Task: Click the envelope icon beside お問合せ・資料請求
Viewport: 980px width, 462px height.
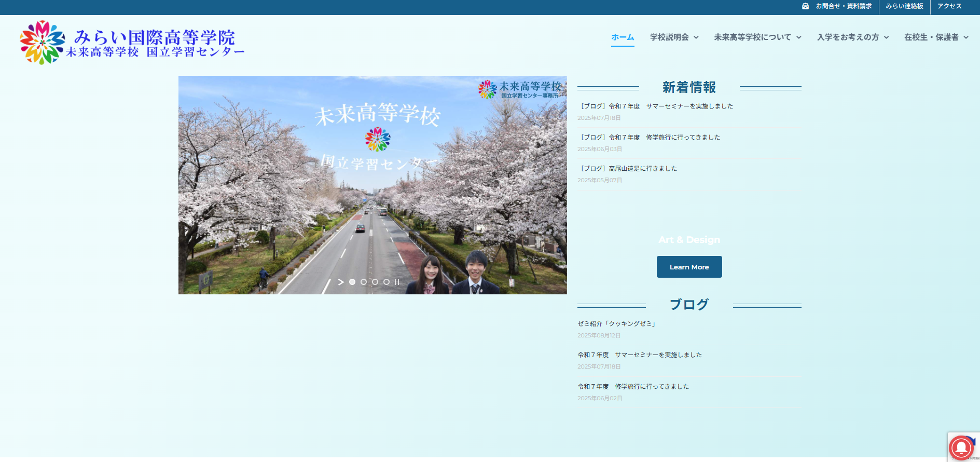Action: point(805,6)
